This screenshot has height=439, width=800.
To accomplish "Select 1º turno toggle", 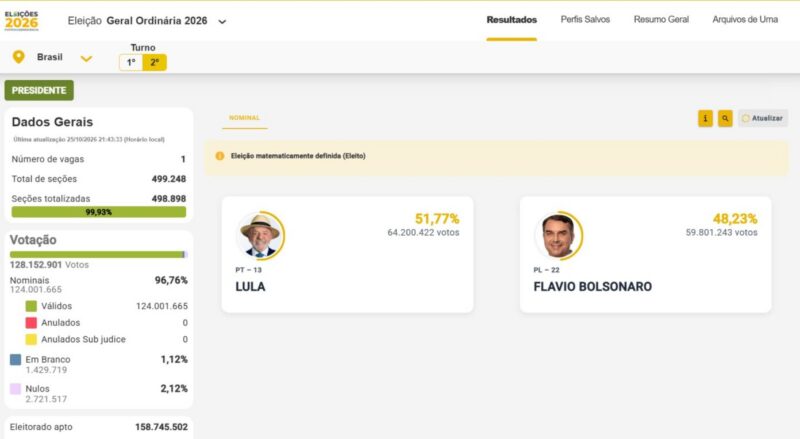I will point(131,62).
